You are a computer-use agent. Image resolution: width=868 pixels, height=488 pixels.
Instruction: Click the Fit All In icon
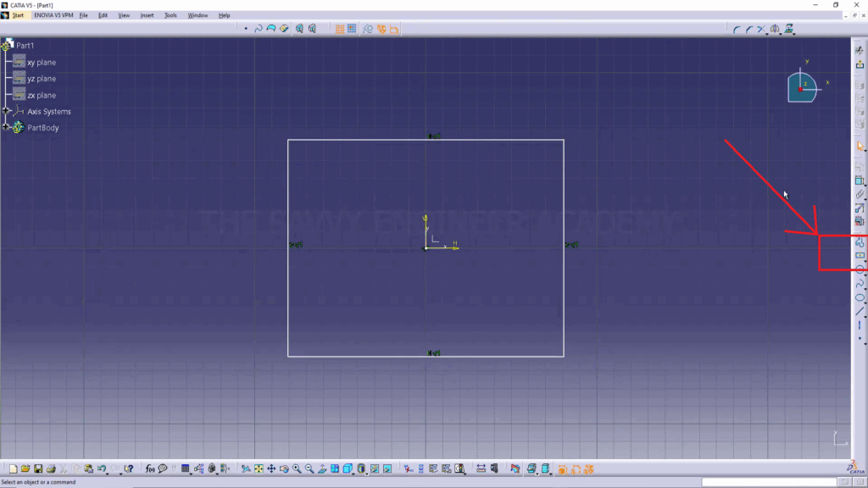(259, 469)
